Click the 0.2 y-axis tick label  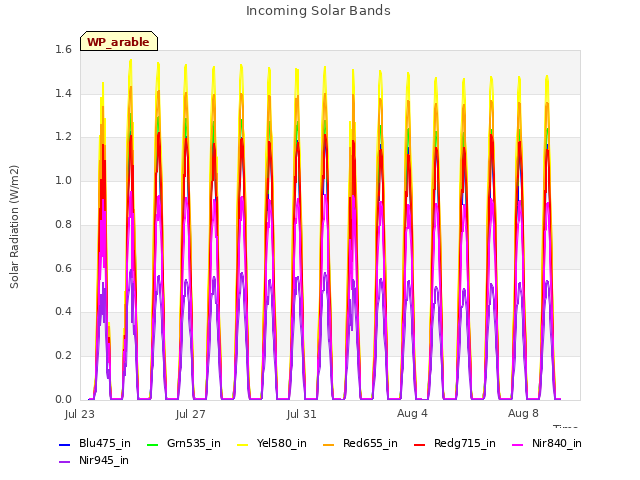[x=63, y=356]
